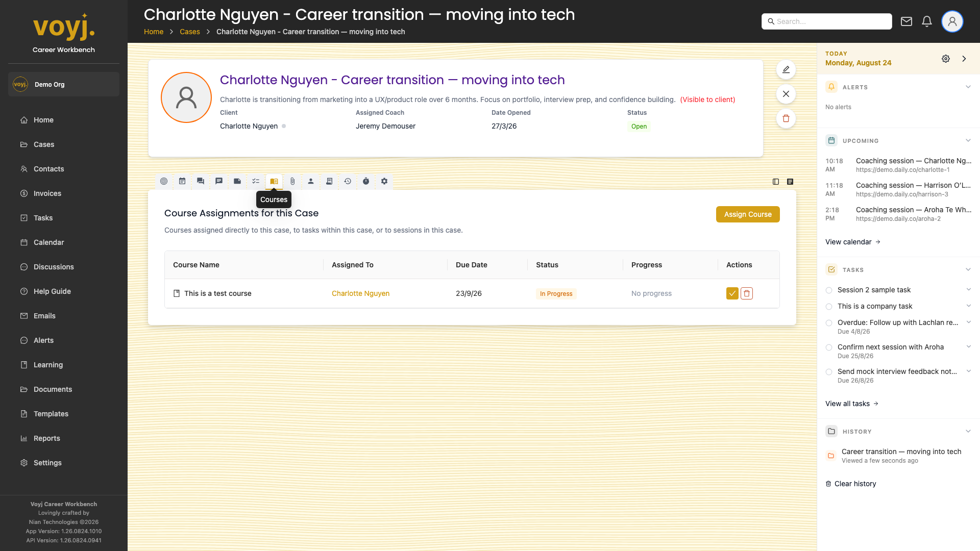The width and height of the screenshot is (980, 551).
Task: Mark test course complete with checkmark icon
Action: [732, 293]
